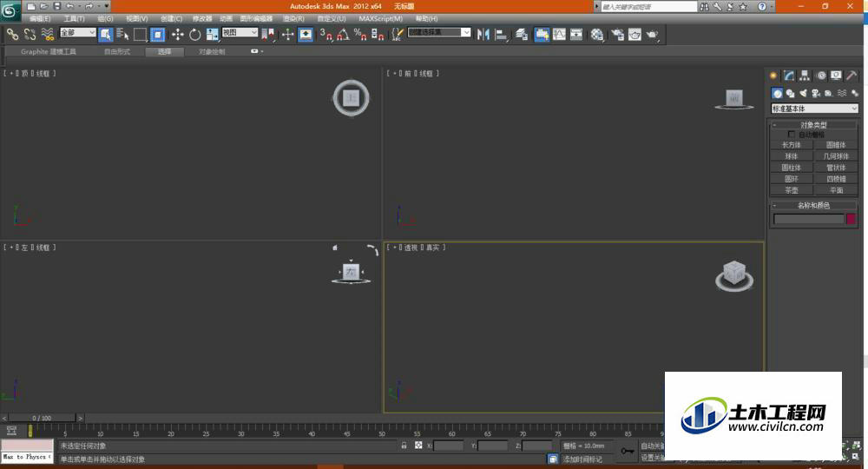Enable the 自动栅格 checkbox
Image resolution: width=868 pixels, height=469 pixels.
[x=791, y=135]
